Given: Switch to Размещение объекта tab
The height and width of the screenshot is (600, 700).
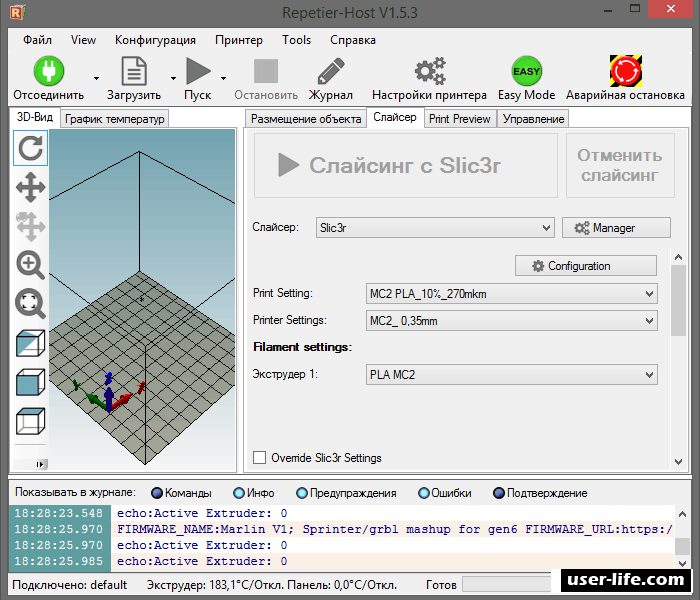Looking at the screenshot, I should tap(306, 119).
